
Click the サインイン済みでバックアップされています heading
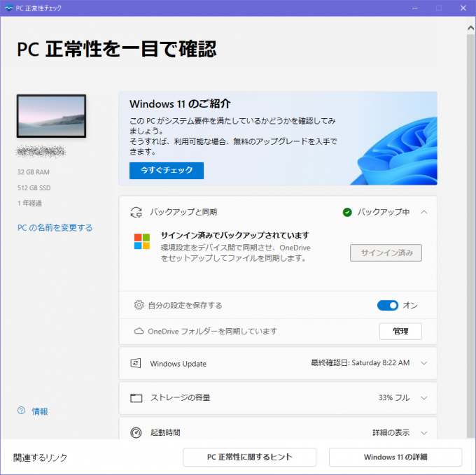point(234,235)
